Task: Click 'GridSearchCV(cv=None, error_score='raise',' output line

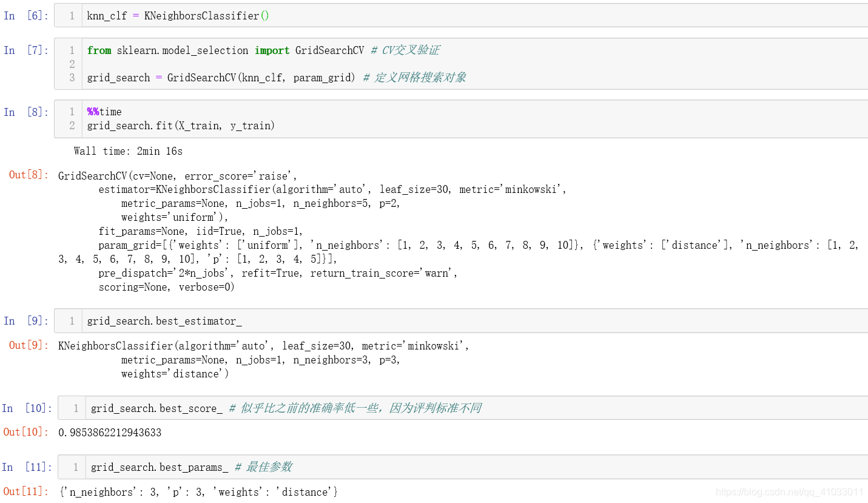Action: (178, 176)
